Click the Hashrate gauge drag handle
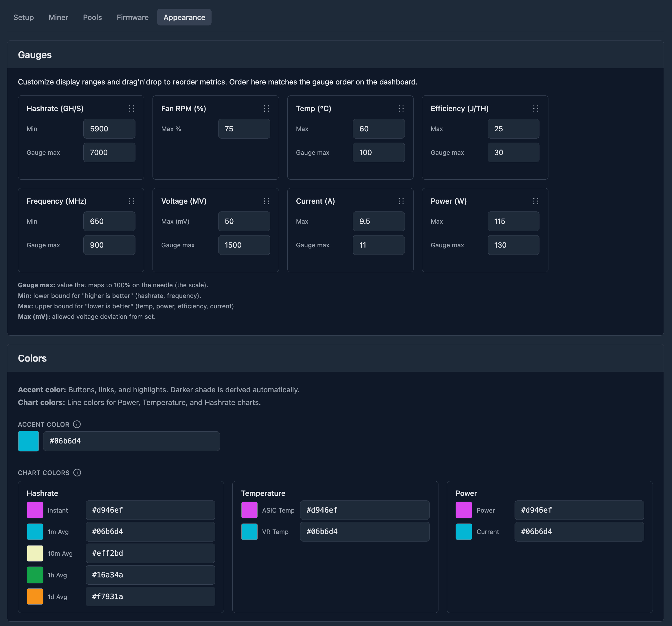The width and height of the screenshot is (672, 626). pyautogui.click(x=132, y=108)
